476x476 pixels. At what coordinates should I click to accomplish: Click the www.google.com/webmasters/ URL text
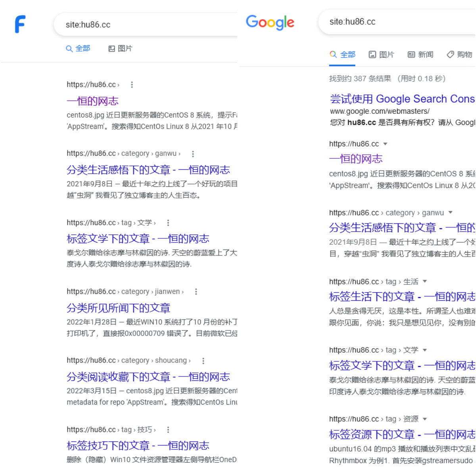380,111
